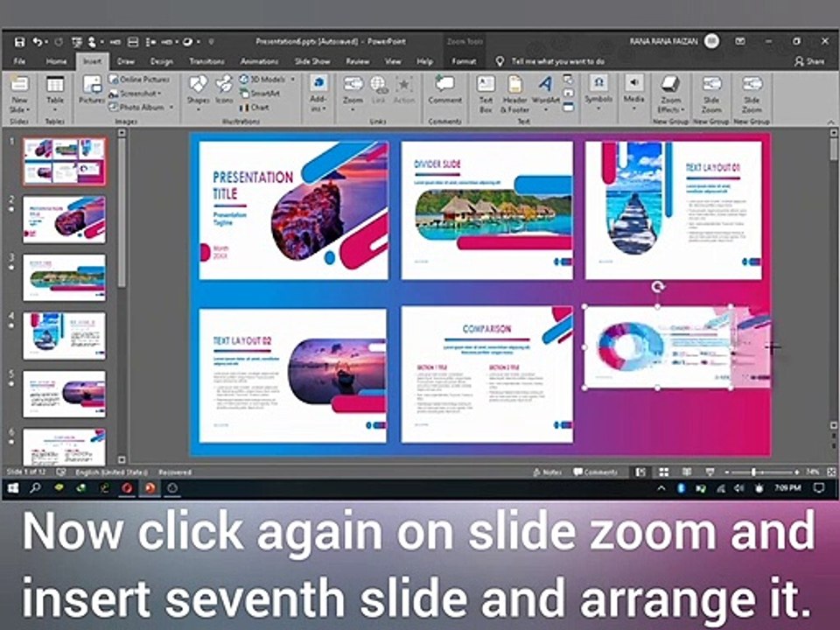Switch to Reading view in status bar
The image size is (840, 630).
(687, 472)
